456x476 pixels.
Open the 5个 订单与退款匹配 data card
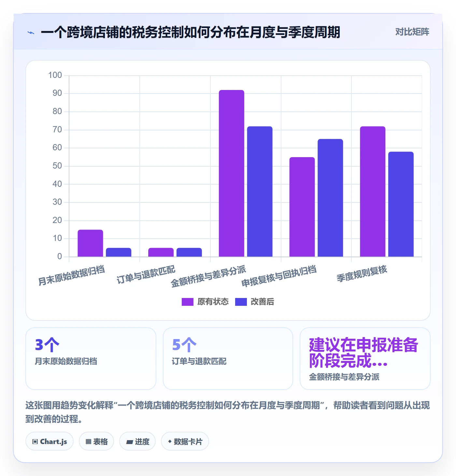[x=228, y=359]
